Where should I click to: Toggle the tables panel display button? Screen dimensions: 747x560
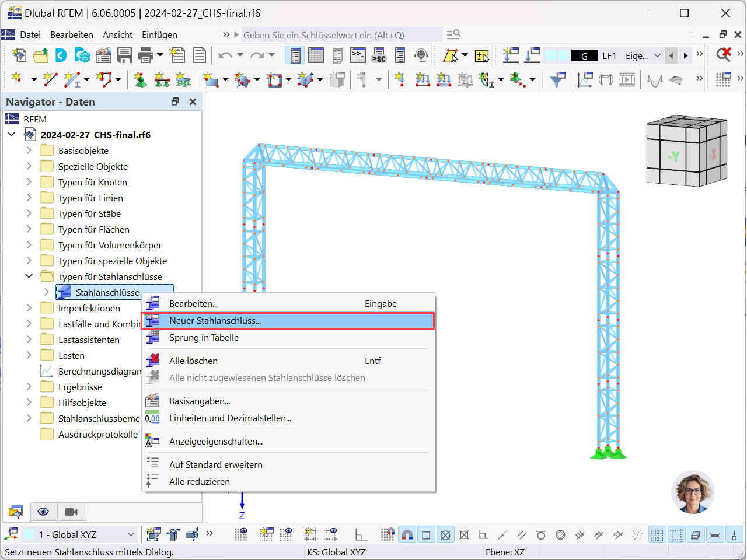coord(316,55)
